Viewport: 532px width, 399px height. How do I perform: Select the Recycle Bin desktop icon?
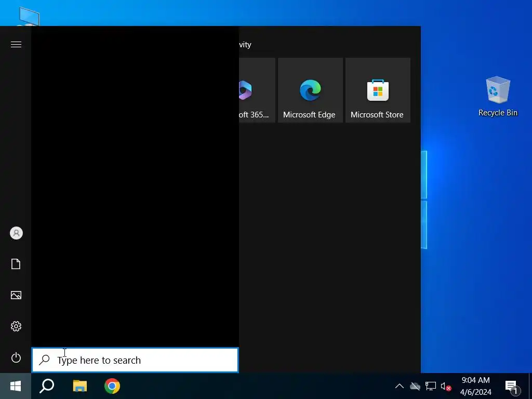tap(498, 97)
